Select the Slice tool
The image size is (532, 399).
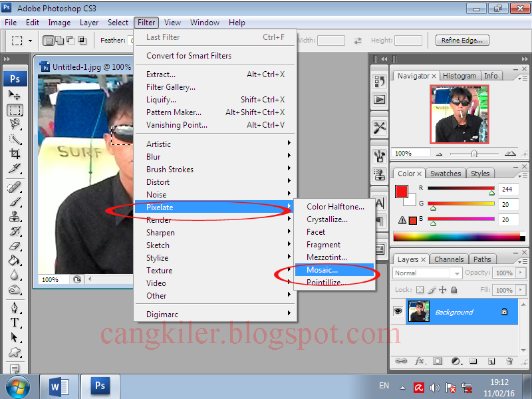[x=15, y=168]
